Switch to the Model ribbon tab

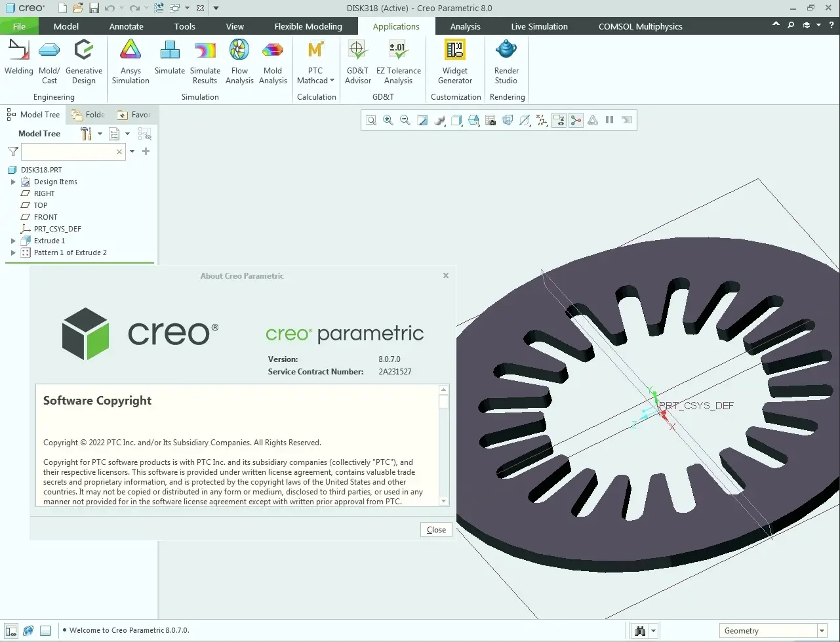pyautogui.click(x=66, y=26)
